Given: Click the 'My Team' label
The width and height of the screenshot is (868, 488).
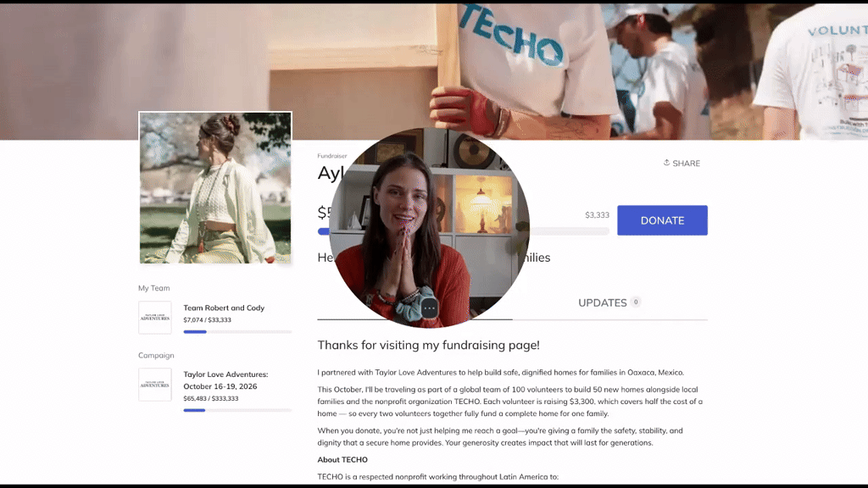Looking at the screenshot, I should click(x=154, y=288).
